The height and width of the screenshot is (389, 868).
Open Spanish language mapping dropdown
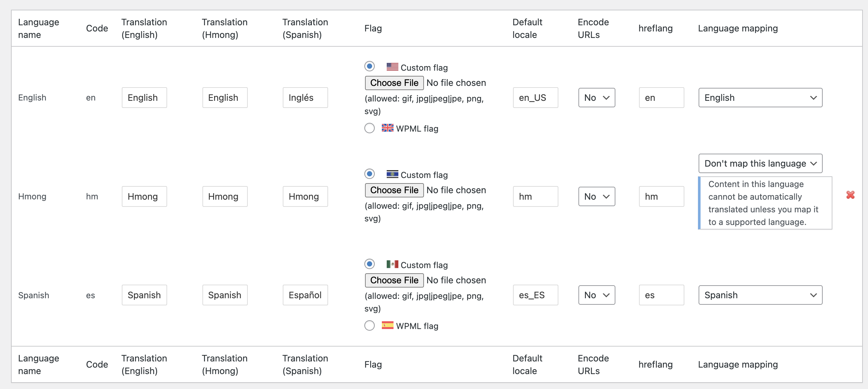pos(760,295)
